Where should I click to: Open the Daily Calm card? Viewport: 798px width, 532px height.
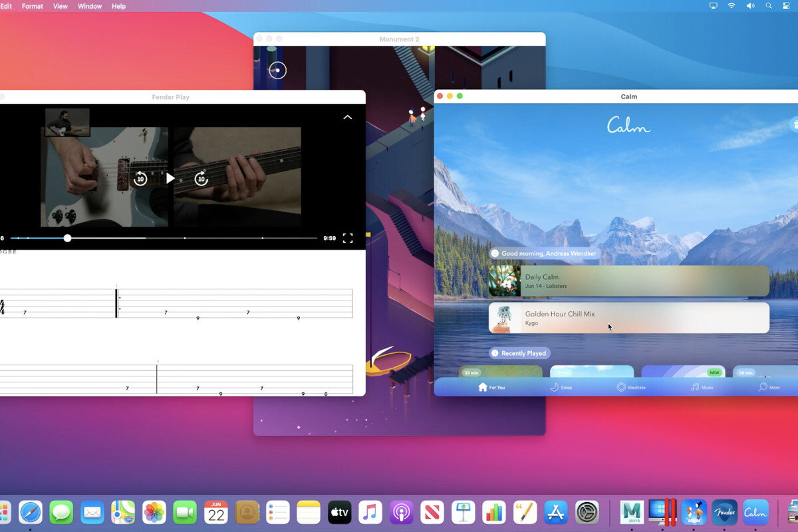(x=628, y=281)
